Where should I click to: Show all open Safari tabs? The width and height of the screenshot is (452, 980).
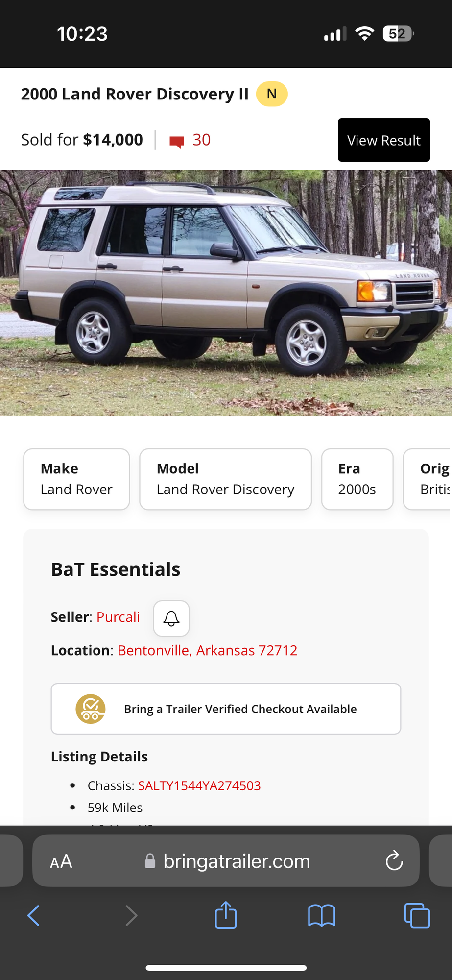pyautogui.click(x=417, y=915)
